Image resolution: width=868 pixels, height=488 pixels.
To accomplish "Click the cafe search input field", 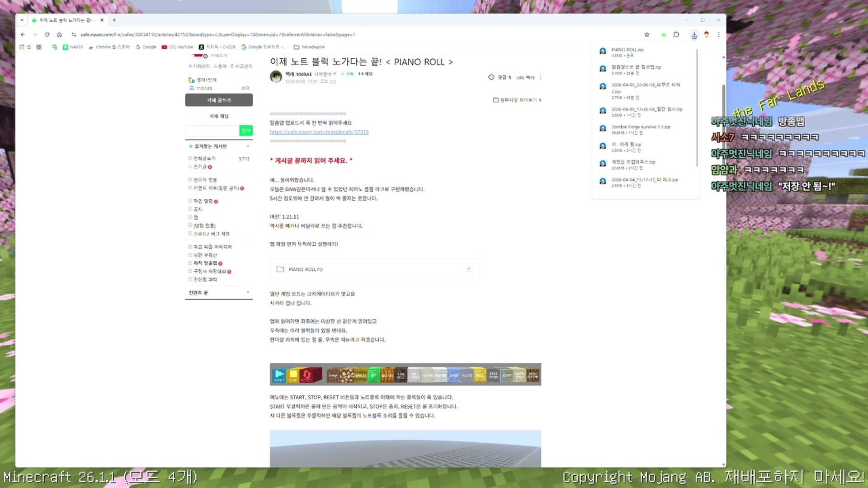I will [212, 131].
